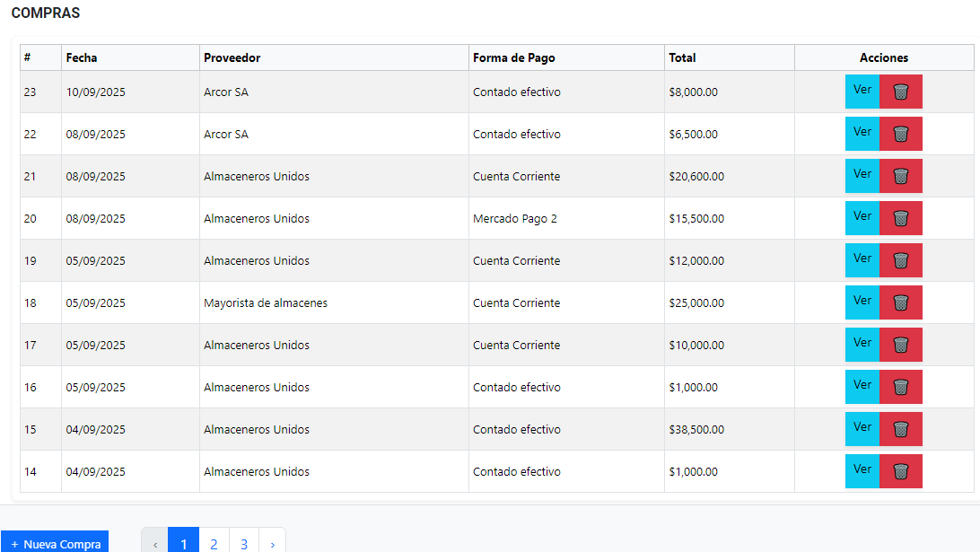Click trash icon for purchase 22
Image resolution: width=980 pixels, height=552 pixels.
click(x=901, y=134)
